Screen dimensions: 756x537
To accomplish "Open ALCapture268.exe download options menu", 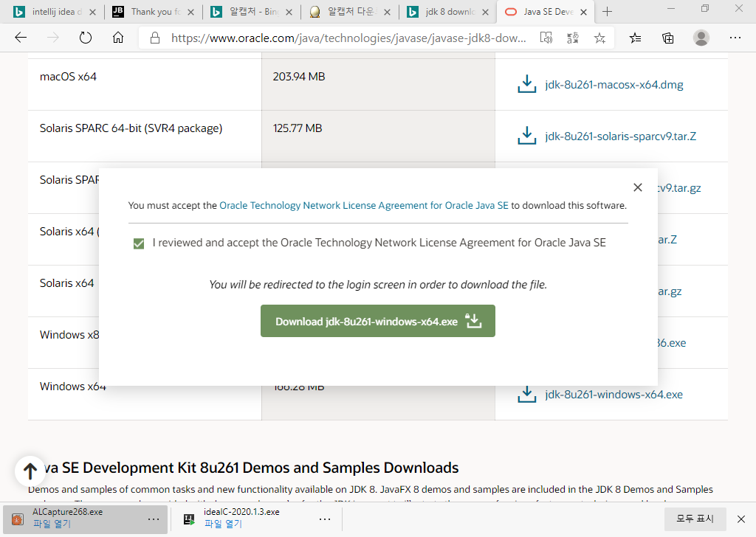I will [x=154, y=519].
